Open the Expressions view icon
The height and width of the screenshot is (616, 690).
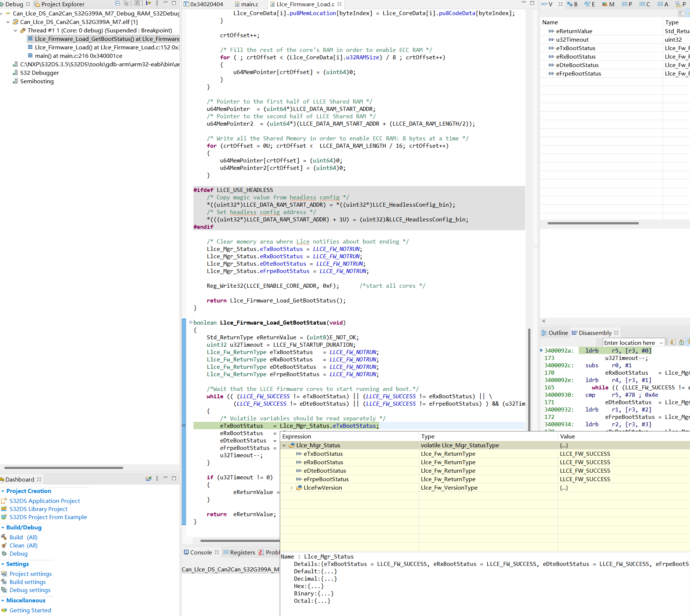point(589,4)
